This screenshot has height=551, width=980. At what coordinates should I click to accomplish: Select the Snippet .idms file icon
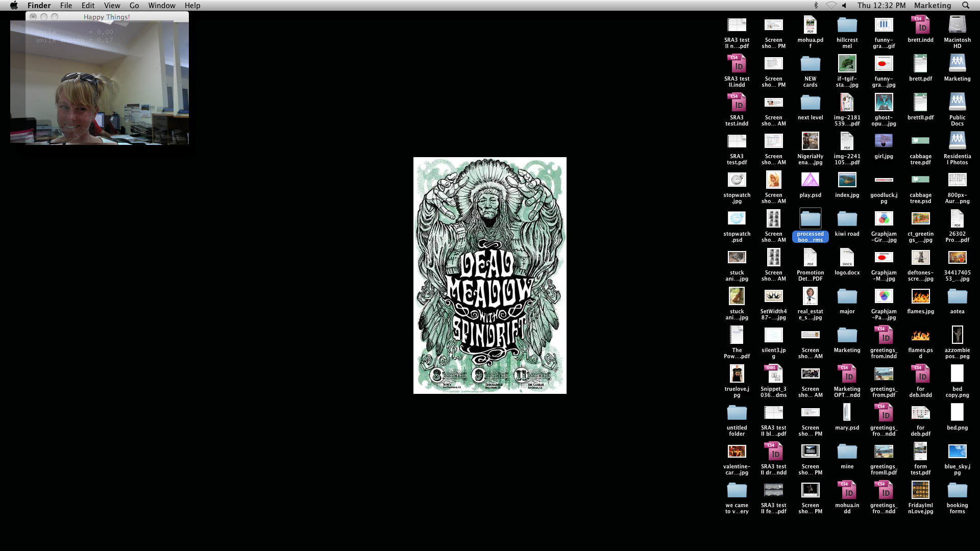pyautogui.click(x=773, y=374)
